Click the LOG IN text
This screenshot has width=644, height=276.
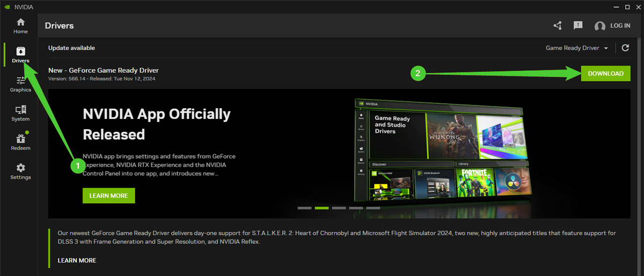[620, 26]
